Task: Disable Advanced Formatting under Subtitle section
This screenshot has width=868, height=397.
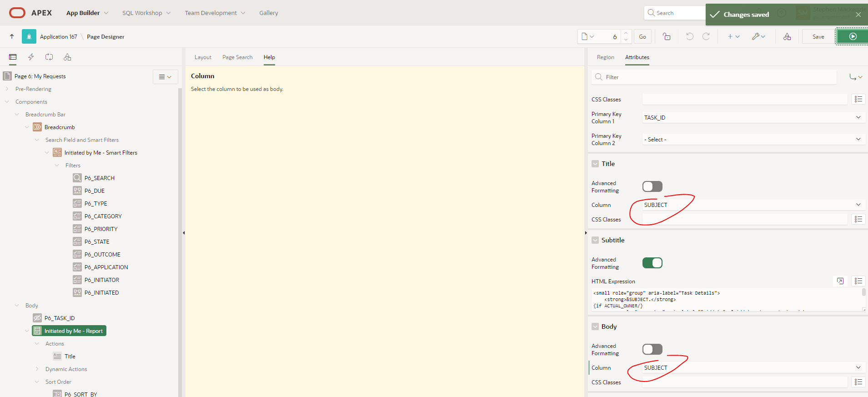Action: pos(652,263)
